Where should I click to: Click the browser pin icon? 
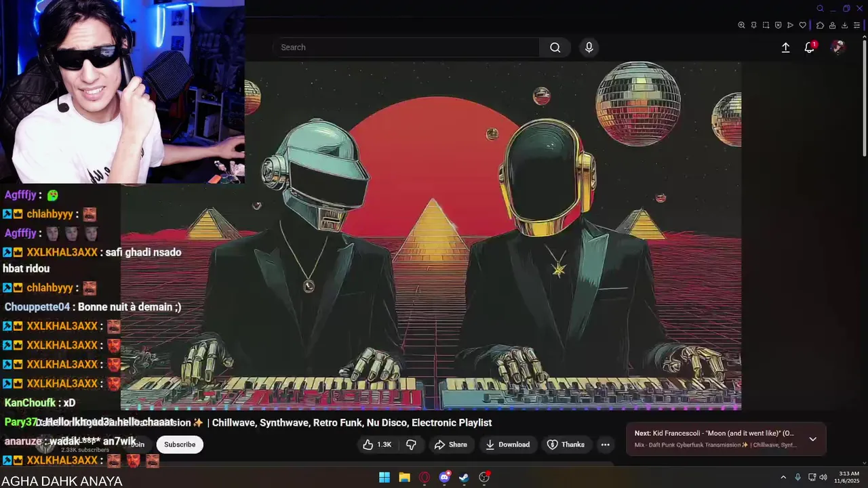tap(753, 25)
